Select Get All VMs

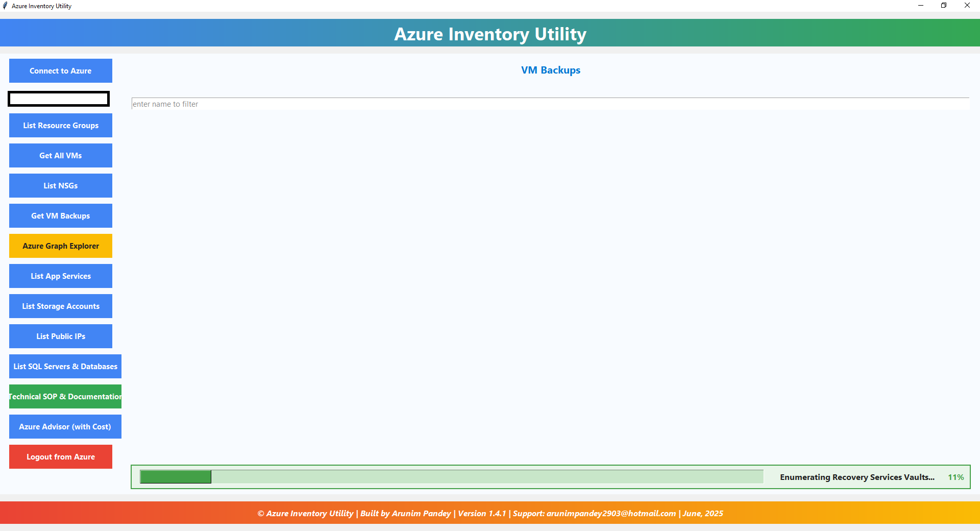tap(60, 155)
